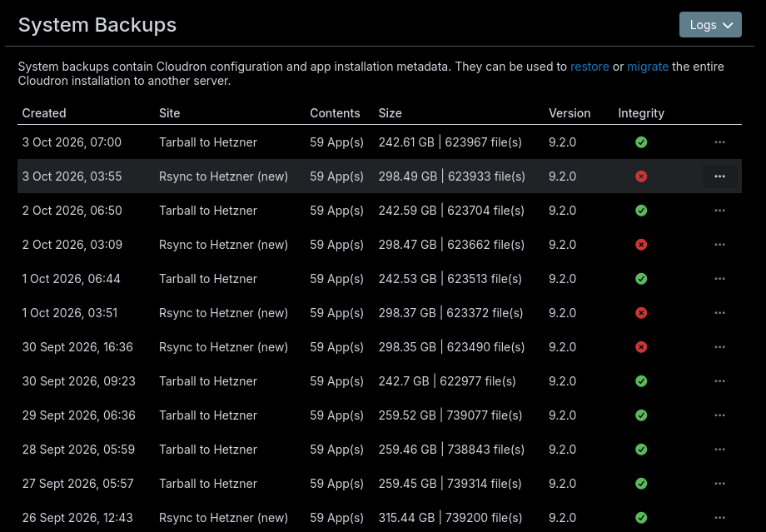Open actions menu for 1 Oct 2026, 03:51 backup
The width and height of the screenshot is (766, 532).
click(719, 313)
